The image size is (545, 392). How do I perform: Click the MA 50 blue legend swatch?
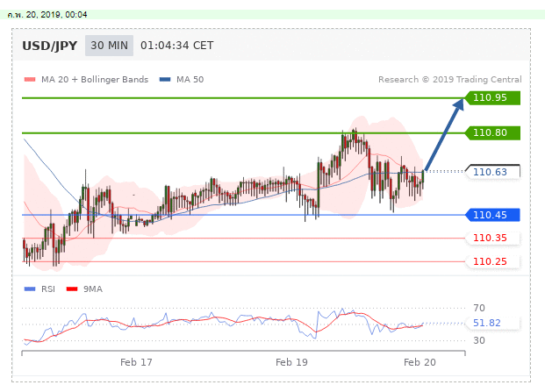165,80
